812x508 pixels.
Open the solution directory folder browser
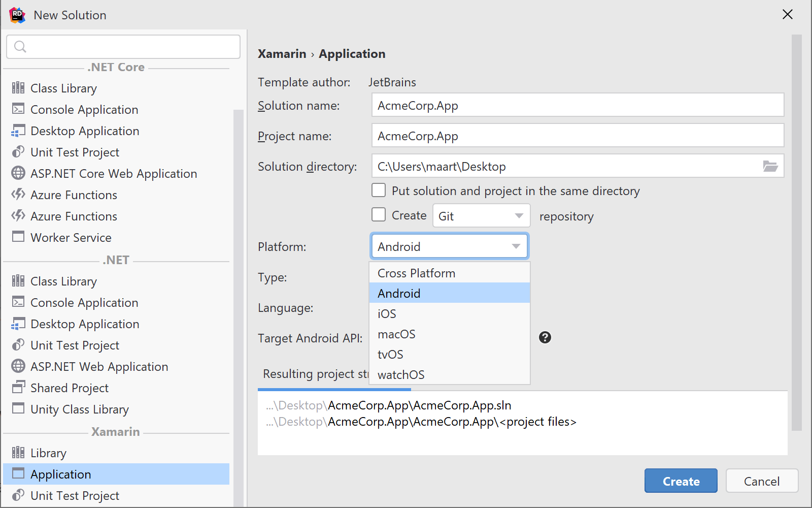point(770,166)
